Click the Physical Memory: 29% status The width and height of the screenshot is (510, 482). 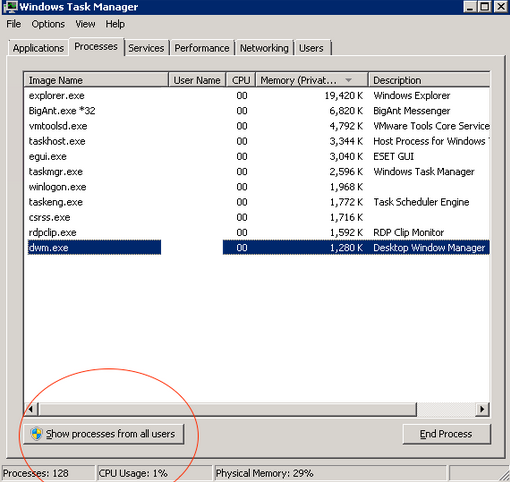[330, 473]
